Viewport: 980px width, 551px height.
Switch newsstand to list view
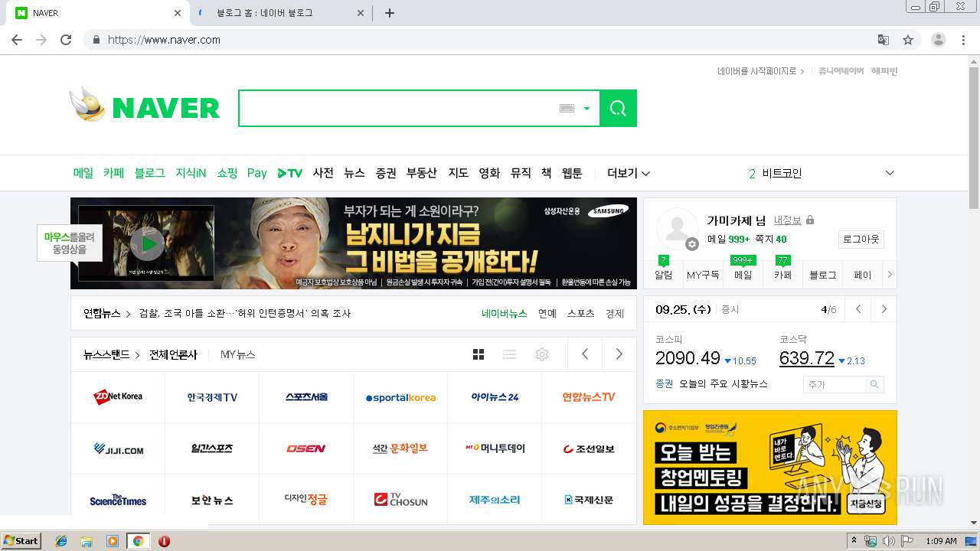click(509, 354)
